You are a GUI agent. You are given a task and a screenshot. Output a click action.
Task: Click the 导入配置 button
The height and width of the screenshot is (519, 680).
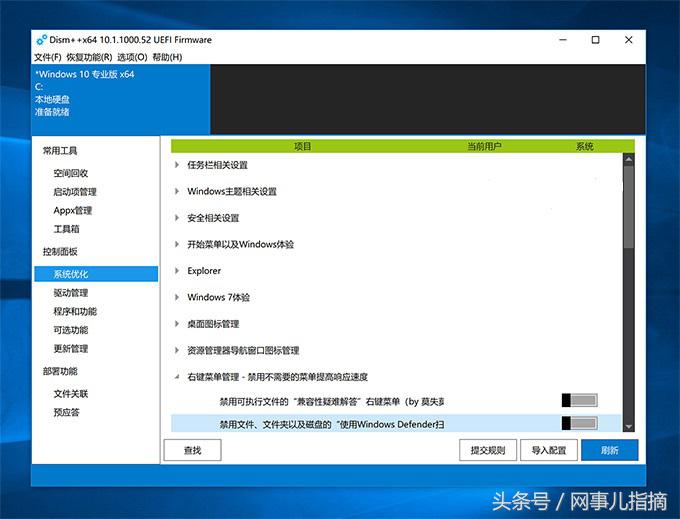(x=549, y=450)
